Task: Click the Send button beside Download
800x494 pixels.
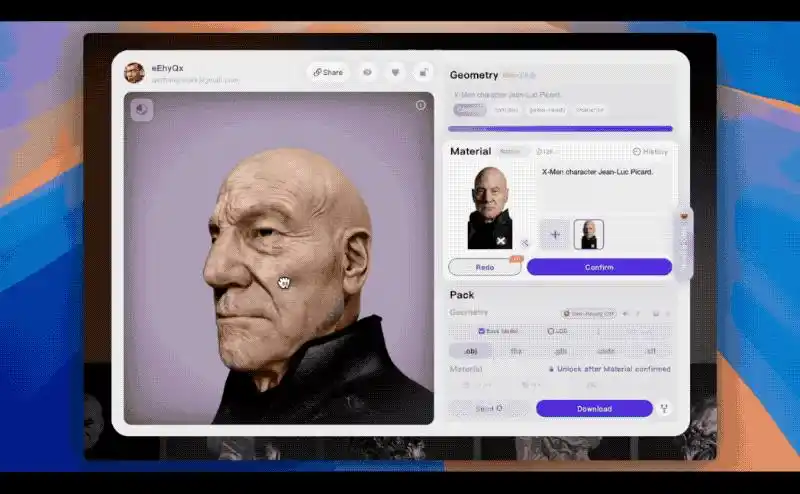Action: [489, 409]
